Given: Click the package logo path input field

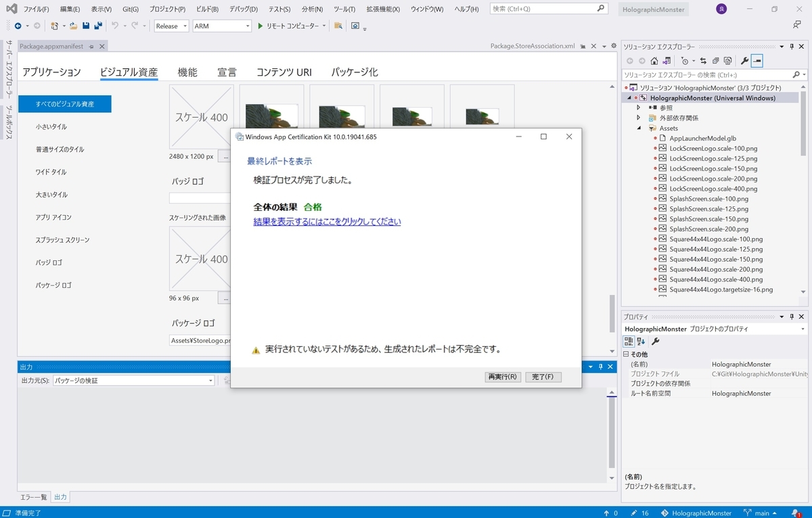Looking at the screenshot, I should 200,341.
